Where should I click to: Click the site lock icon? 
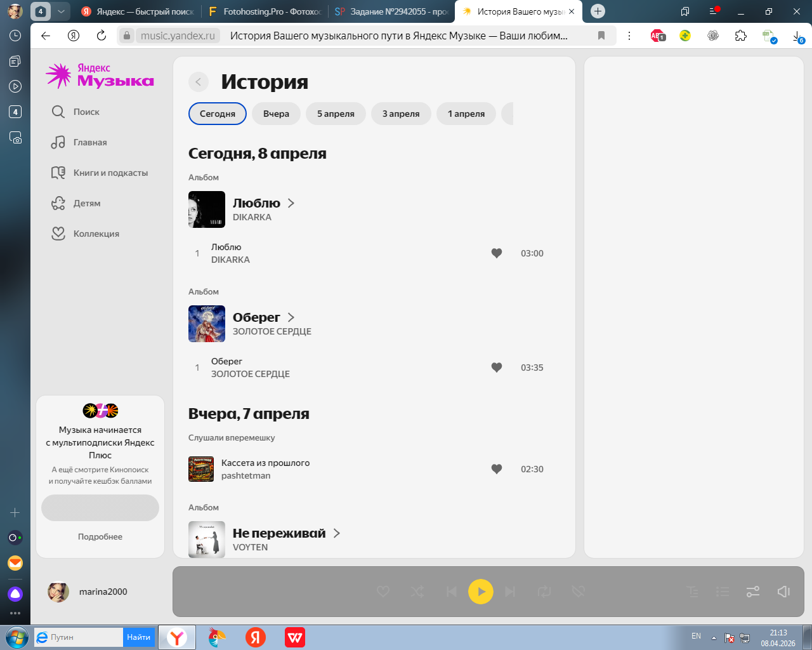pos(127,36)
